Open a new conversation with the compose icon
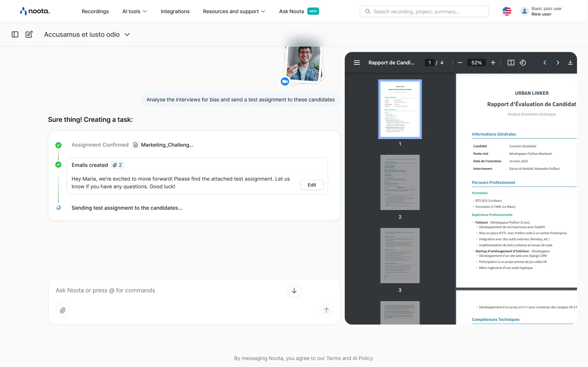588x367 pixels. 29,34
